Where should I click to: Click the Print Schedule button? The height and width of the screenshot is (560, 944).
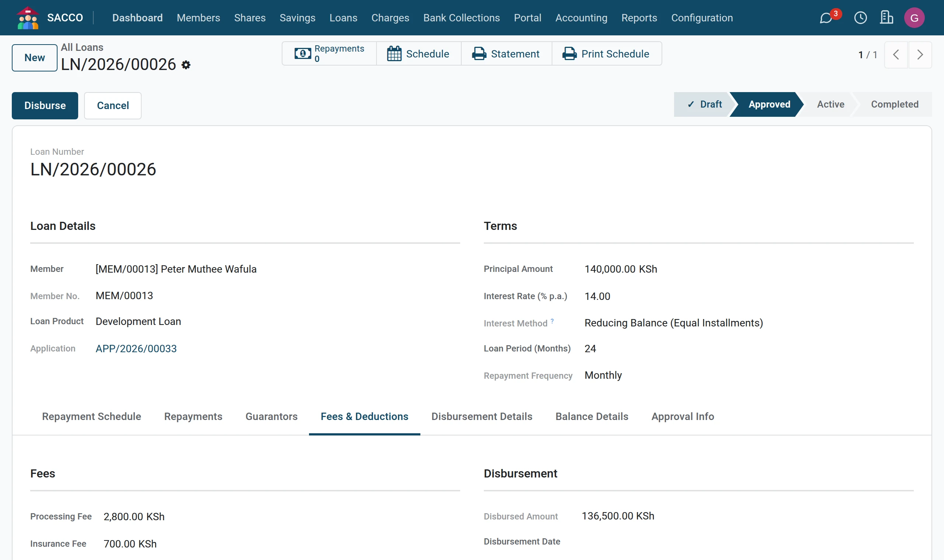coord(607,53)
